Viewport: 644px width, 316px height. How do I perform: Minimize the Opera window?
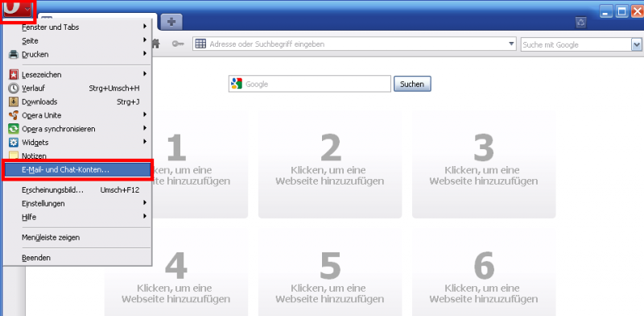point(606,11)
